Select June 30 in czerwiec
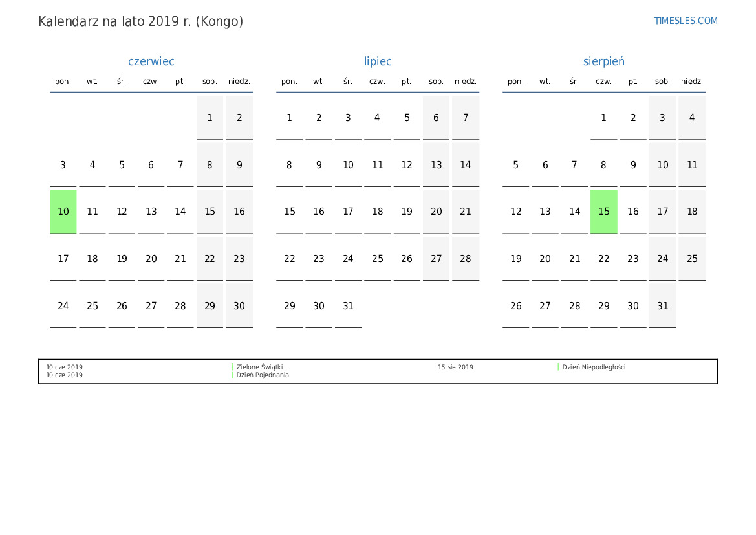 coord(239,306)
